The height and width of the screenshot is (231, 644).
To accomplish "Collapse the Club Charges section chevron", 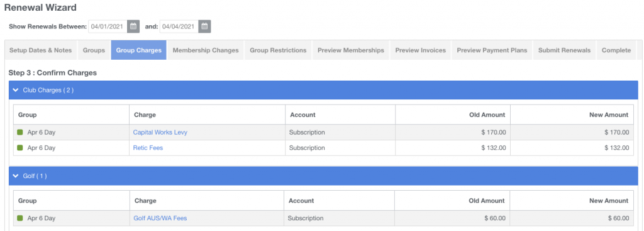I will point(16,90).
